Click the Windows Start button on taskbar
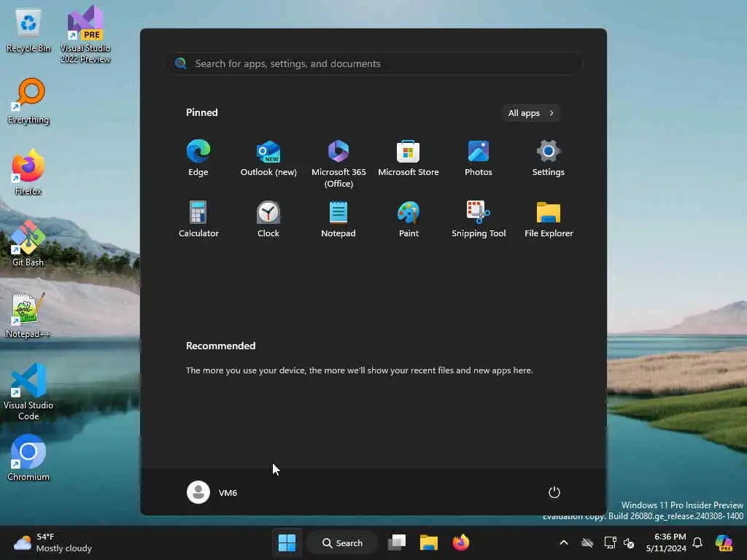The image size is (747, 560). click(287, 542)
